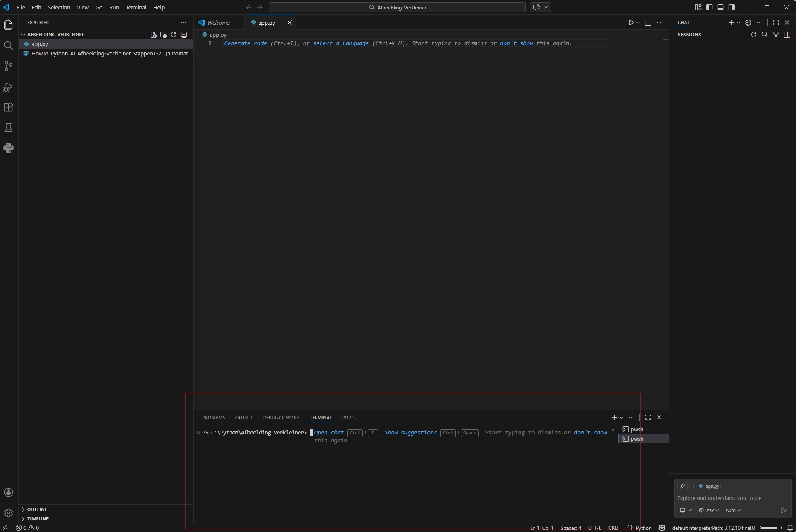Open the Testing flask icon view
The height and width of the screenshot is (532, 796).
click(8, 128)
